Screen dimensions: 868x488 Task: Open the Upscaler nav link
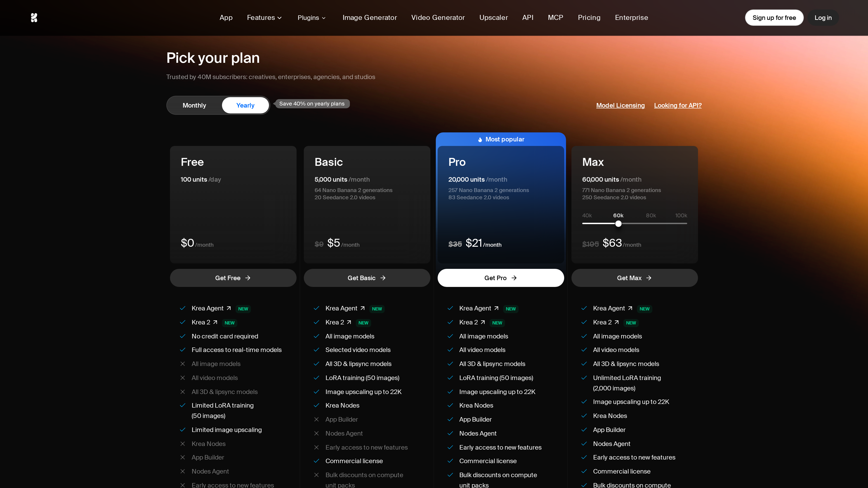click(x=494, y=18)
